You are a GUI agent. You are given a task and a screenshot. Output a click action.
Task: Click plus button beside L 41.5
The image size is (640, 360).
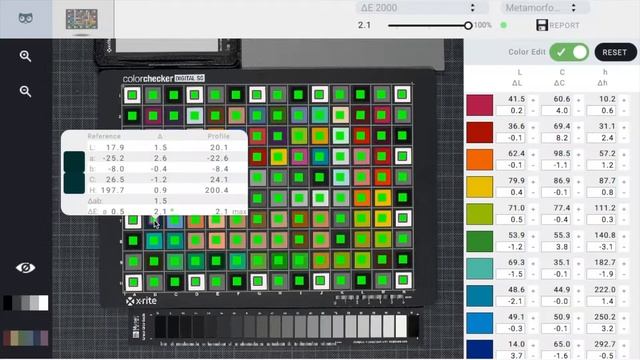tap(533, 100)
